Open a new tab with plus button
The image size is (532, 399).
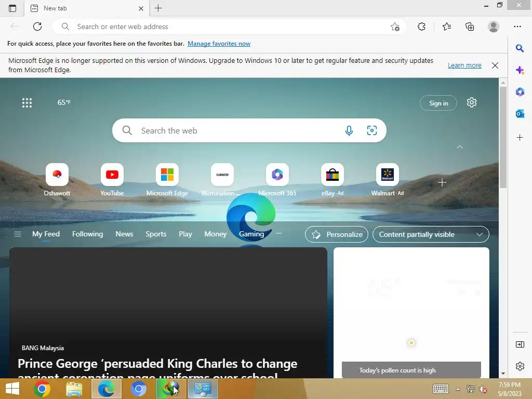coord(158,8)
